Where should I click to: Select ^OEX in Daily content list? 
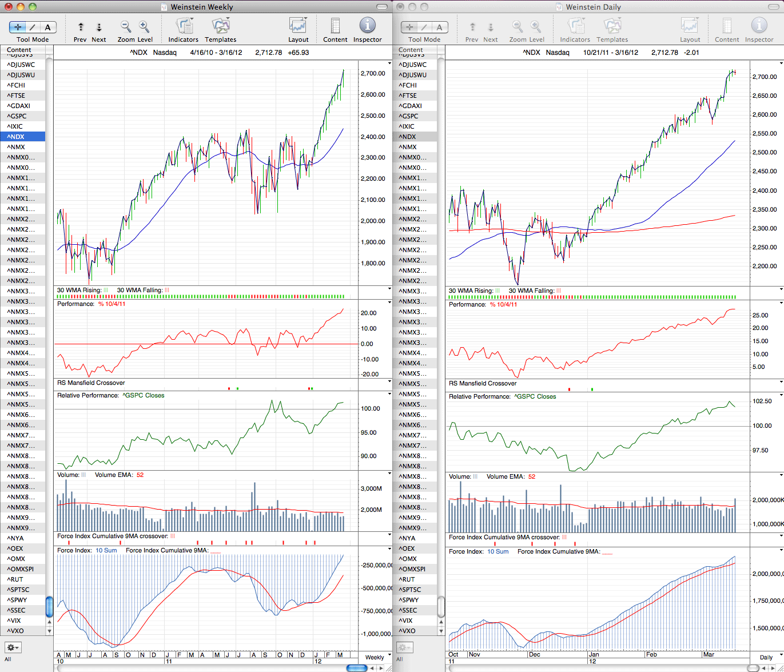415,548
